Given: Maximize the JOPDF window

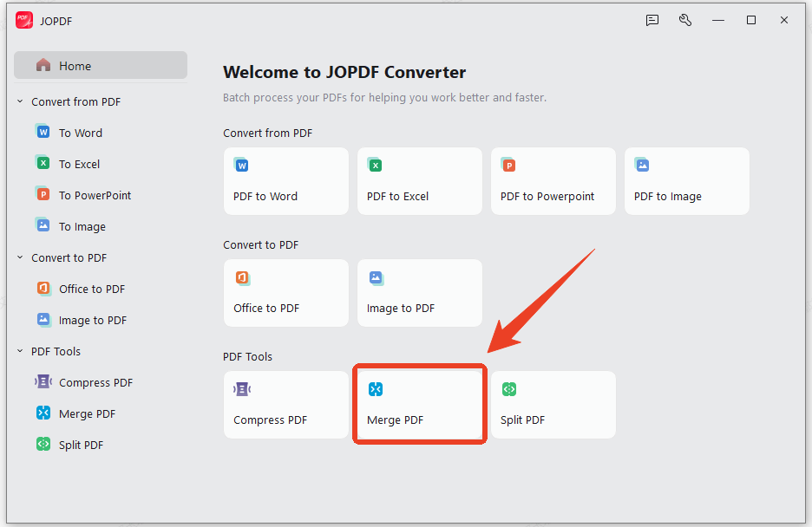Looking at the screenshot, I should [751, 20].
